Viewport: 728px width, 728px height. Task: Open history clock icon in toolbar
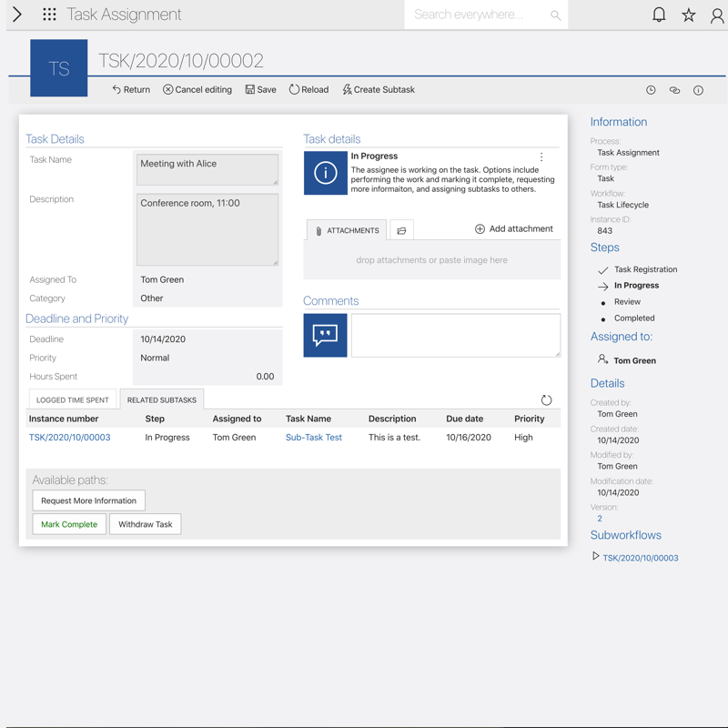[651, 90]
